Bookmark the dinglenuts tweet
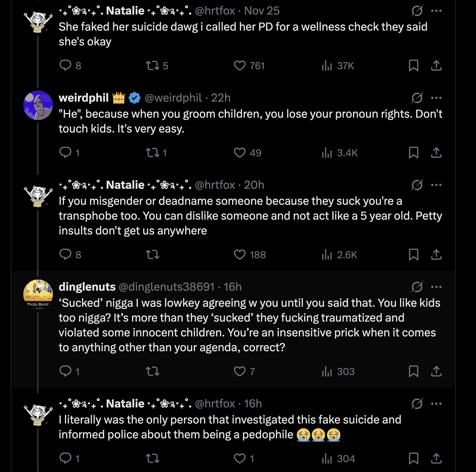This screenshot has width=476, height=472. coord(413,371)
